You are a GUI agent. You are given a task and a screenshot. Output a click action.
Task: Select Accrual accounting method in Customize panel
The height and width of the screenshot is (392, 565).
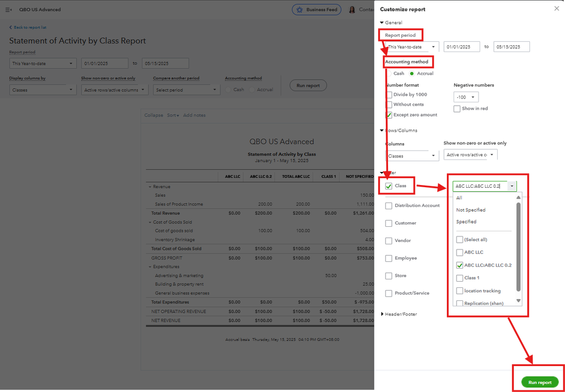coord(412,73)
